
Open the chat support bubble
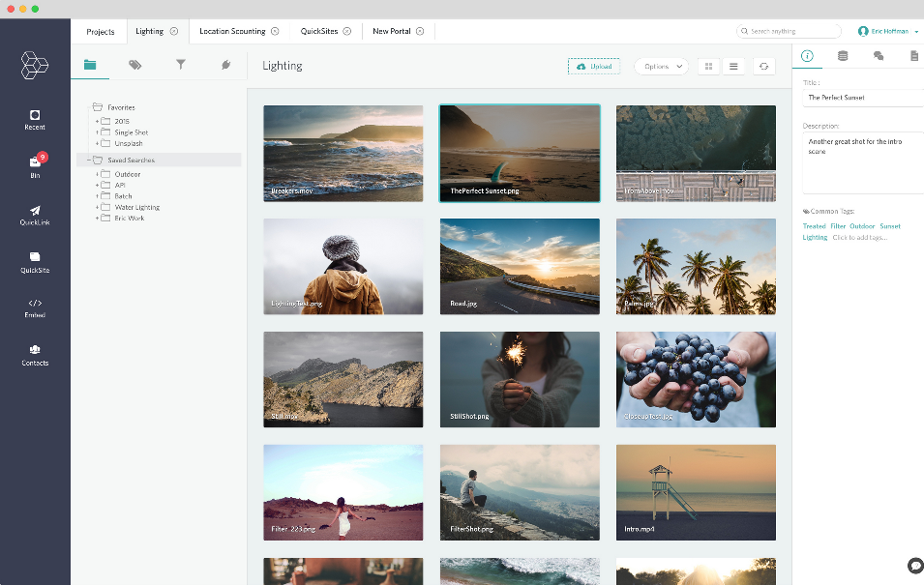tap(915, 566)
